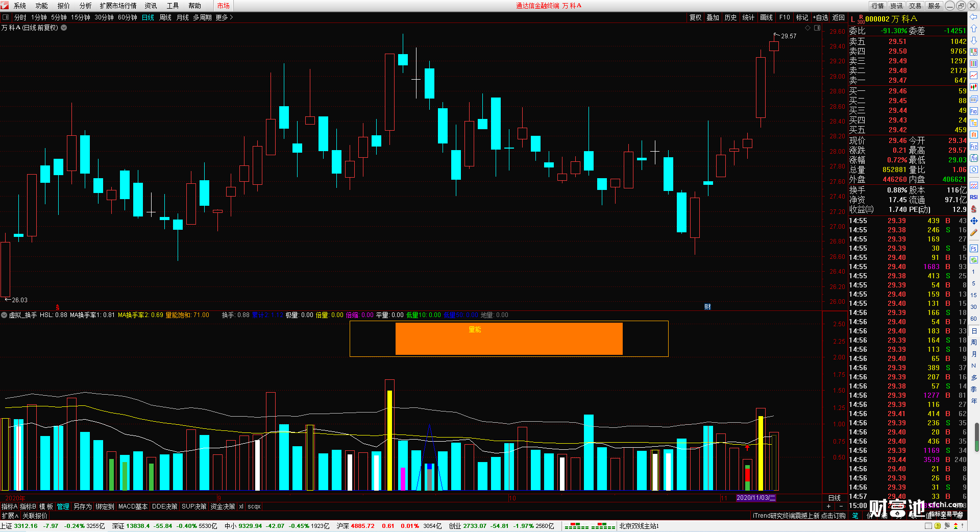Select the RSI indicator icon
The width and height of the screenshot is (980, 532).
click(x=973, y=197)
